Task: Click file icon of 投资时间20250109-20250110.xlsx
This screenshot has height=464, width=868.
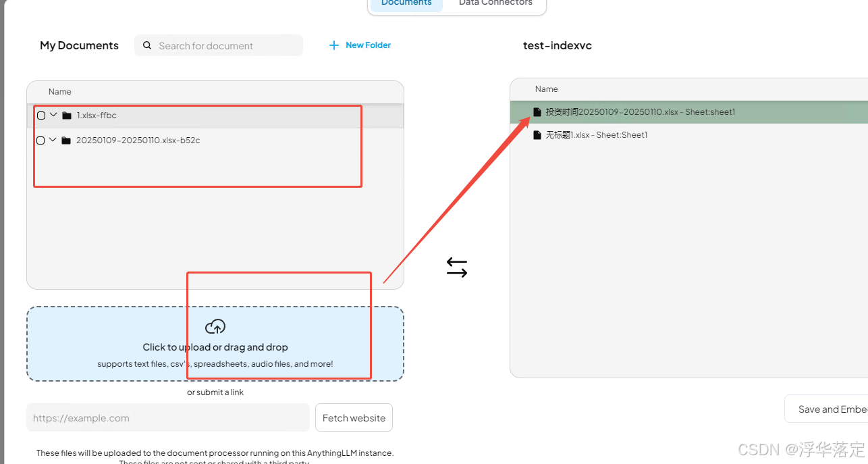Action: tap(537, 112)
